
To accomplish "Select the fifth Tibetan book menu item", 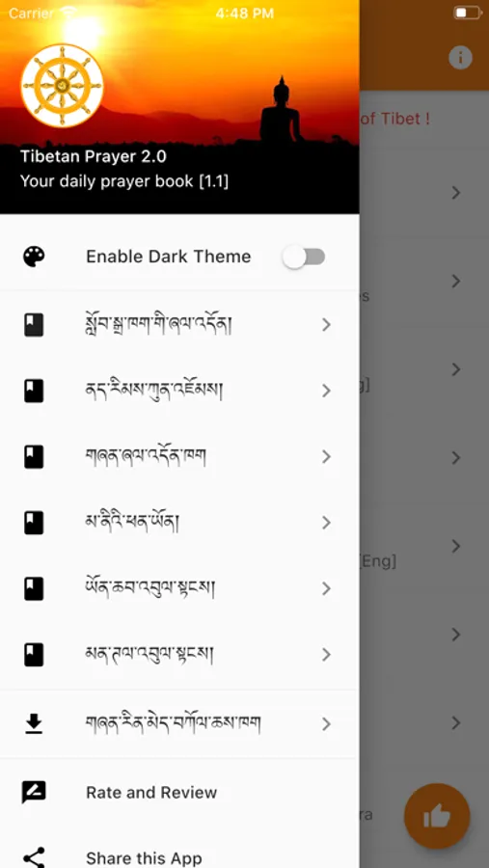I will [179, 588].
